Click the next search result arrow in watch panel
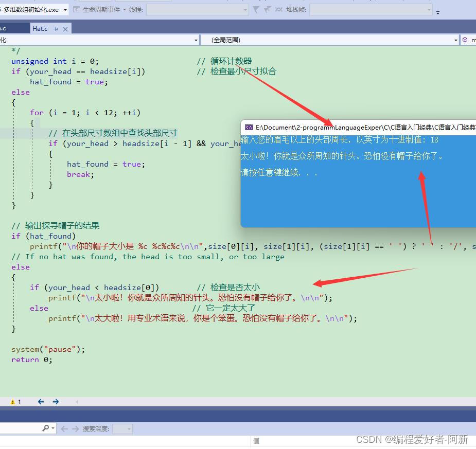This screenshot has width=476, height=449. click(x=75, y=428)
